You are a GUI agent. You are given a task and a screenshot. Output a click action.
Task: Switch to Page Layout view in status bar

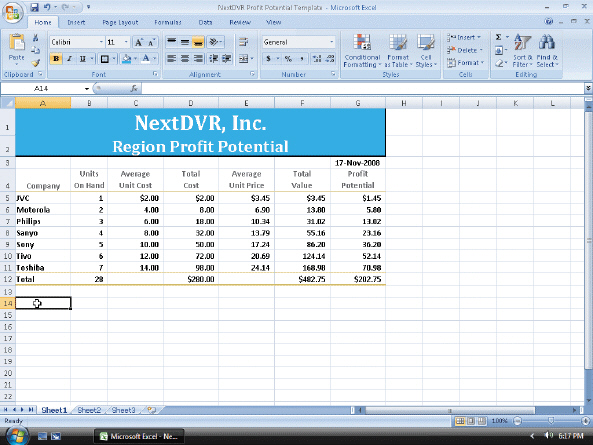[470, 421]
